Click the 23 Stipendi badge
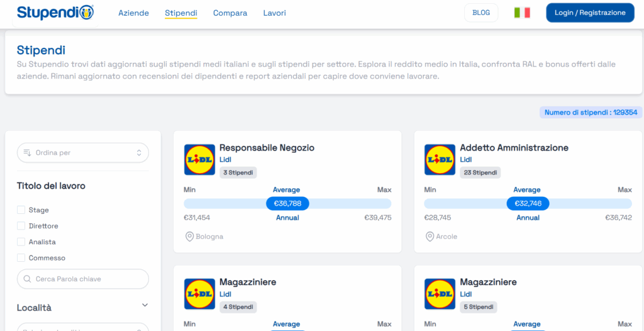This screenshot has width=644, height=331. (480, 172)
